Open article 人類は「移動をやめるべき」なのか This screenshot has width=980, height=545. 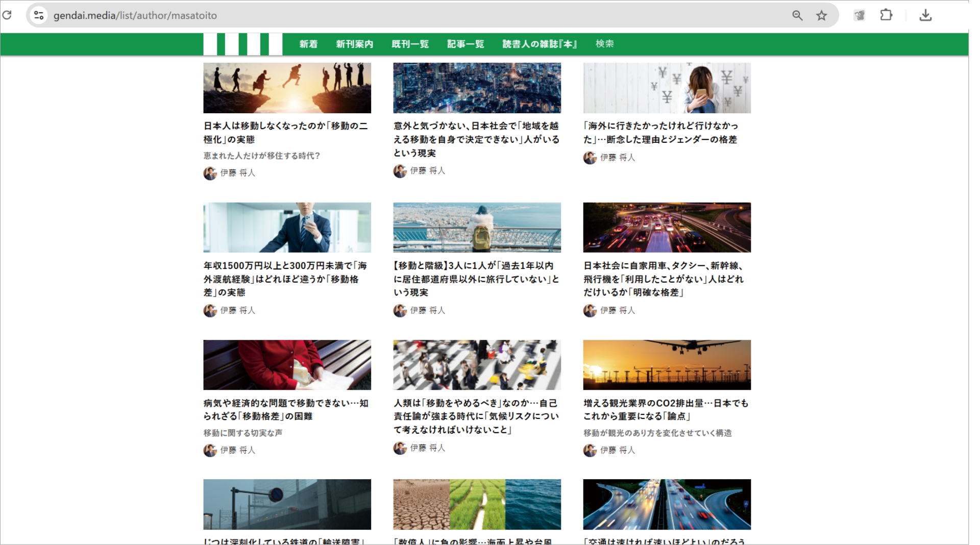tap(476, 416)
